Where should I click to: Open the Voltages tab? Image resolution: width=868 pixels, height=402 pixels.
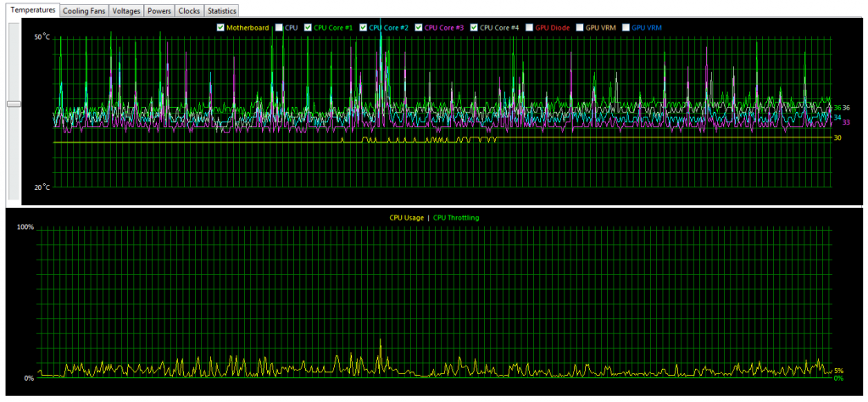tap(126, 10)
